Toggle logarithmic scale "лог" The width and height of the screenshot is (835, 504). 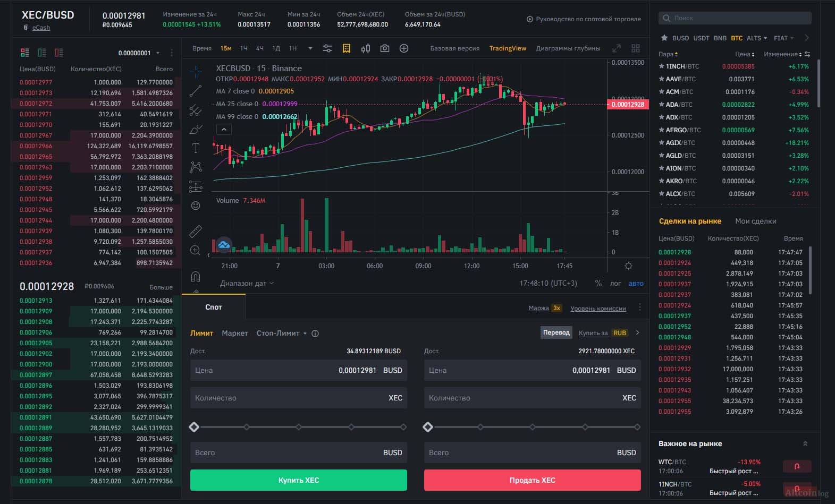(615, 284)
